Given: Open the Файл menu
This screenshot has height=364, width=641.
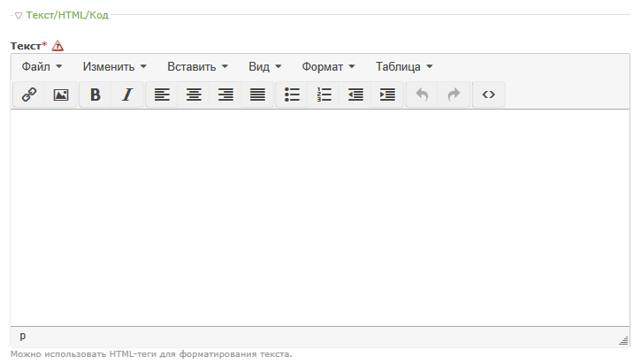Looking at the screenshot, I should (x=42, y=66).
